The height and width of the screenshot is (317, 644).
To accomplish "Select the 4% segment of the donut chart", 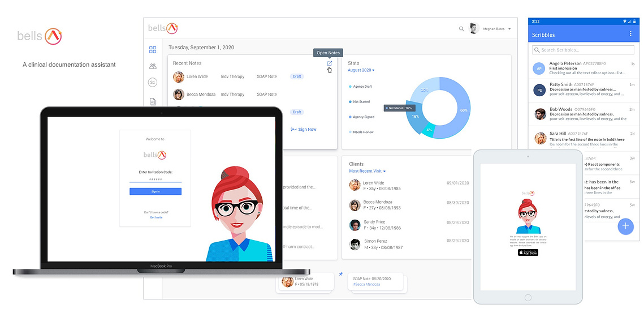I will 430,130.
